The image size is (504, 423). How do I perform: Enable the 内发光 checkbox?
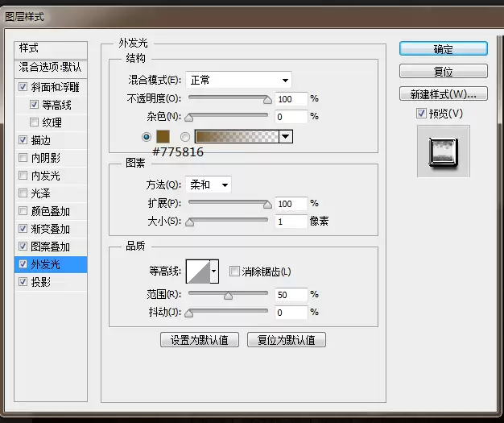(x=23, y=176)
